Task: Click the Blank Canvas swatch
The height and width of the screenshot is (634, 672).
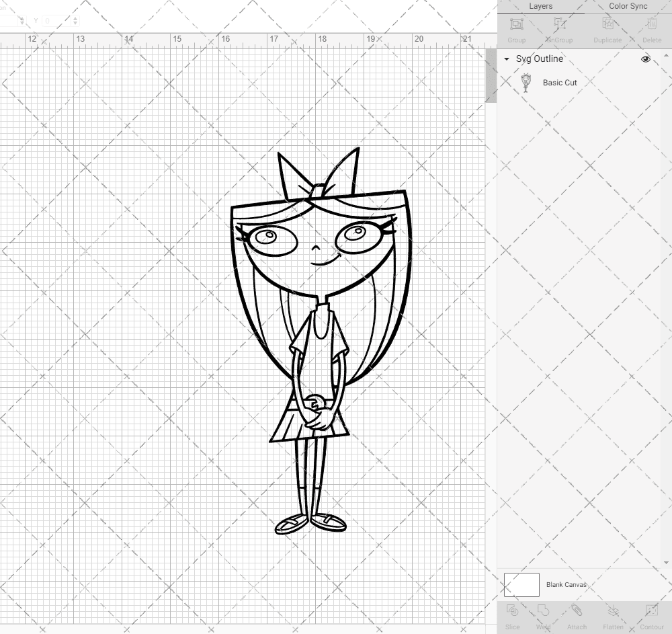Action: [x=521, y=585]
